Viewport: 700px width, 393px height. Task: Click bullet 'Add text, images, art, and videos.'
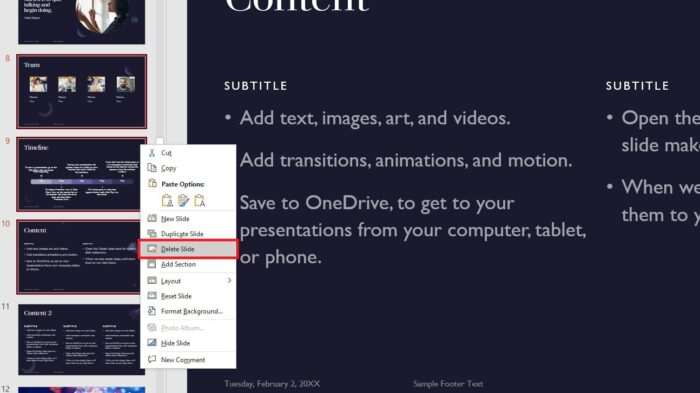pos(375,118)
